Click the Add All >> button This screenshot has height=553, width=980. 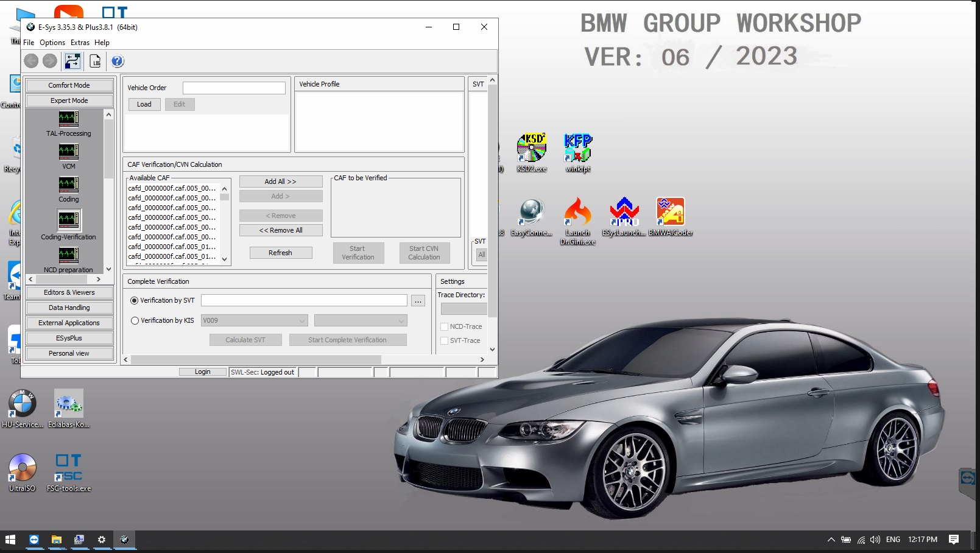tap(281, 181)
